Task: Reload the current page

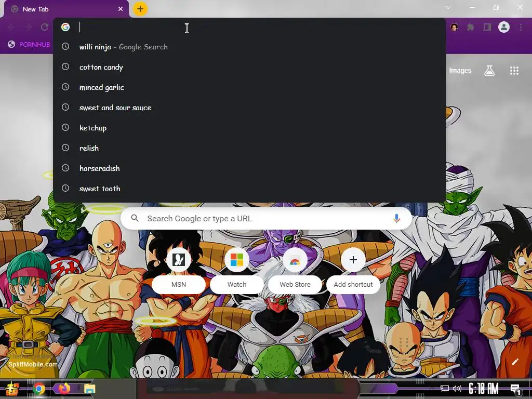Action: pos(45,27)
